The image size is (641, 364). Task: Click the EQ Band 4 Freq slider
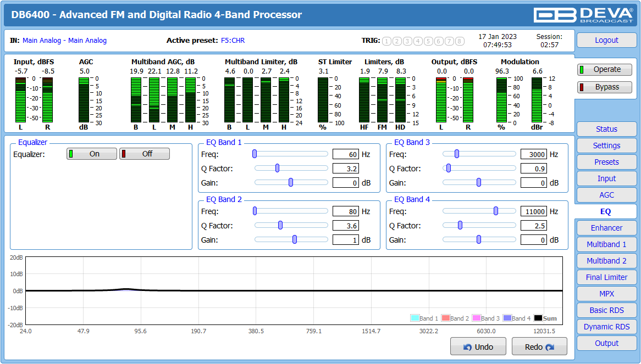point(479,211)
